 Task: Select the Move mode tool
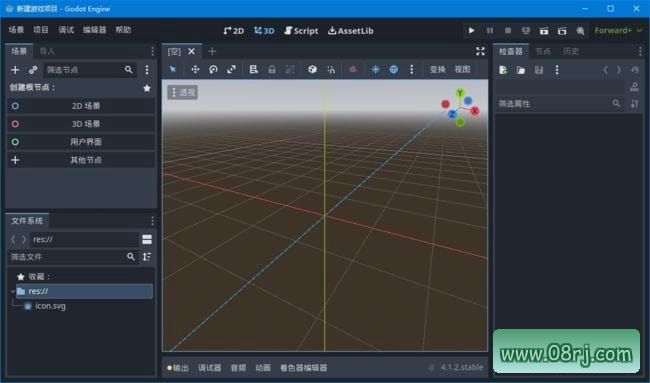tap(195, 69)
